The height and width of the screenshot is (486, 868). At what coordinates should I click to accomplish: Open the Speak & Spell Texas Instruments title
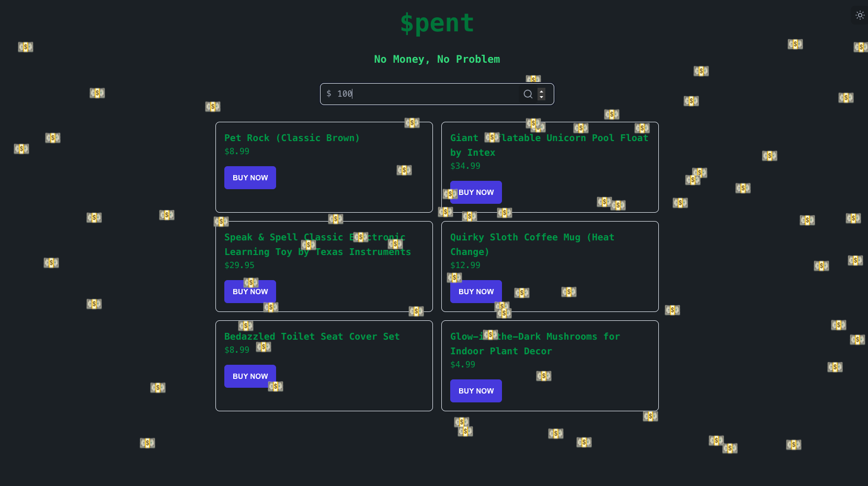coord(317,245)
